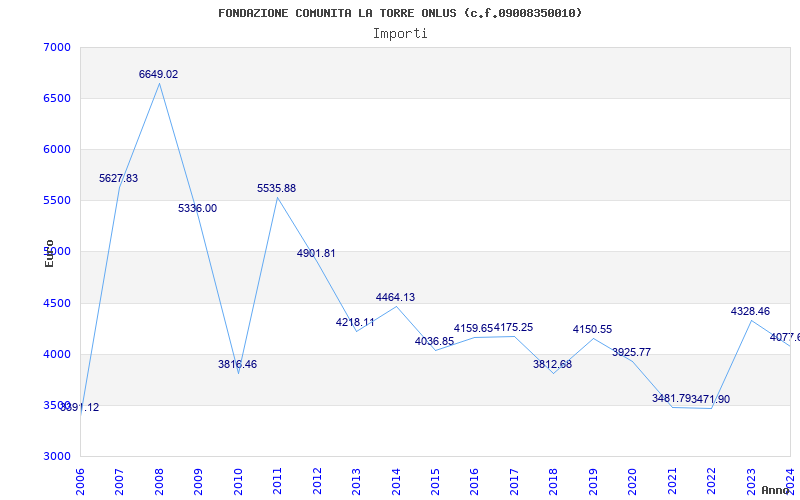Screen dimensions: 800x500
Task: Select the 4159.65 data label
Action: 473,328
